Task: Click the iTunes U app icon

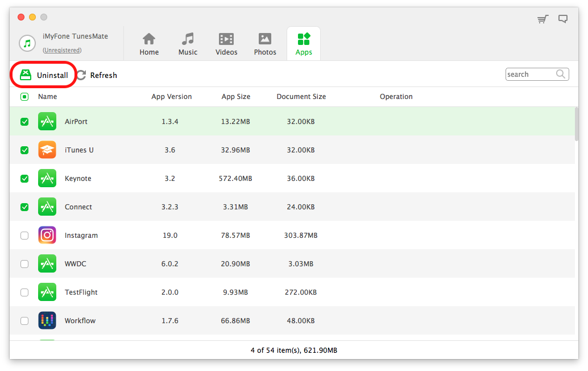Action: pyautogui.click(x=47, y=150)
